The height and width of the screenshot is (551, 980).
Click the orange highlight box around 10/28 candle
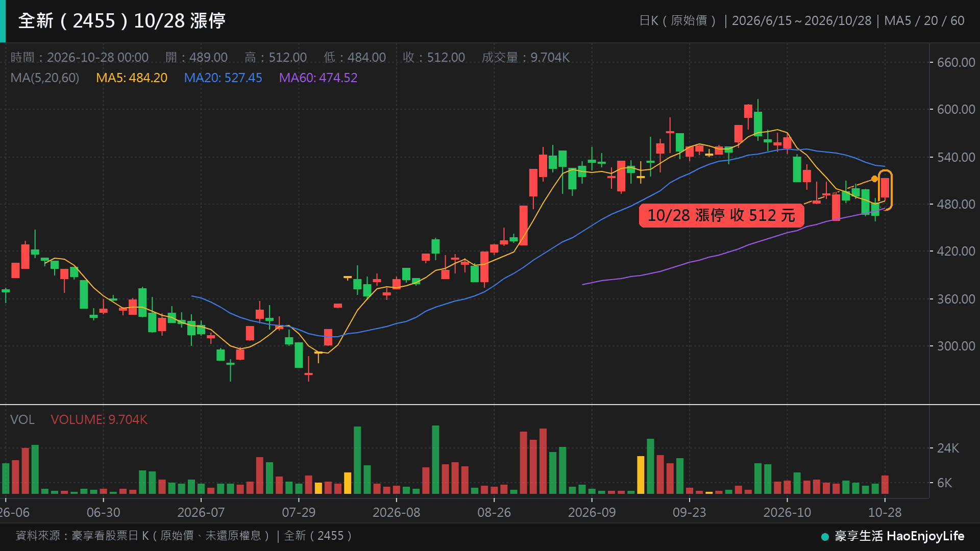point(885,190)
